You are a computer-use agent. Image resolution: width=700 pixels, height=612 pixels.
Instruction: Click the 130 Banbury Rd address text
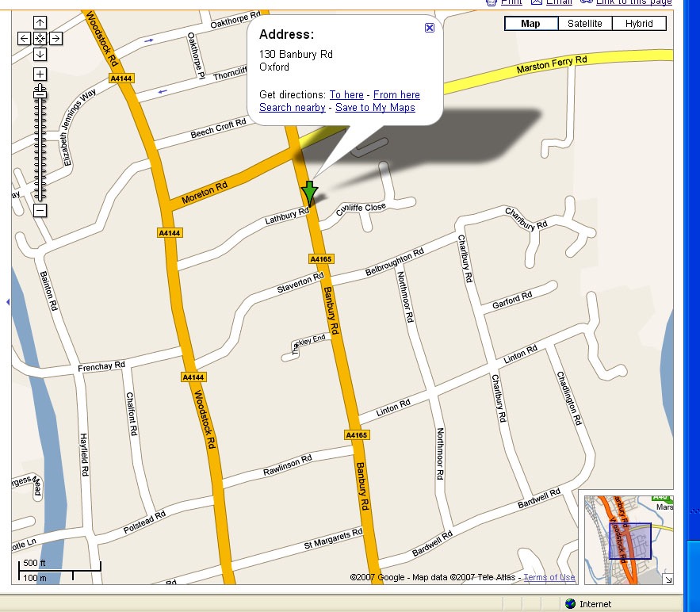[x=296, y=55]
